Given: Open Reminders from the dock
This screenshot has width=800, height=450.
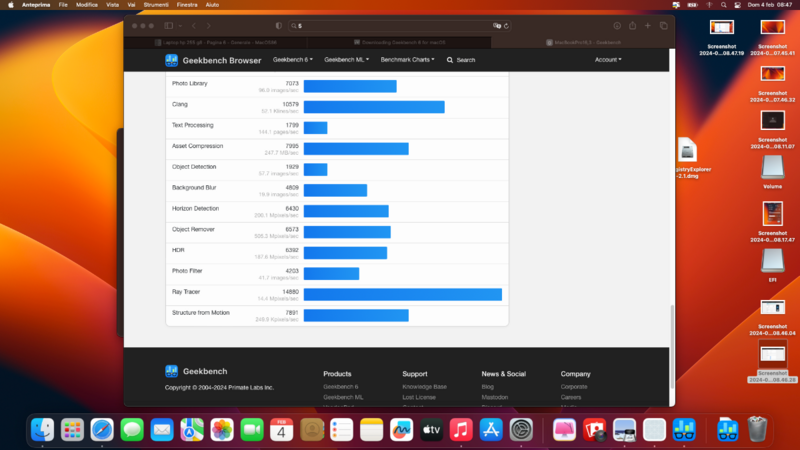Looking at the screenshot, I should coord(341,430).
